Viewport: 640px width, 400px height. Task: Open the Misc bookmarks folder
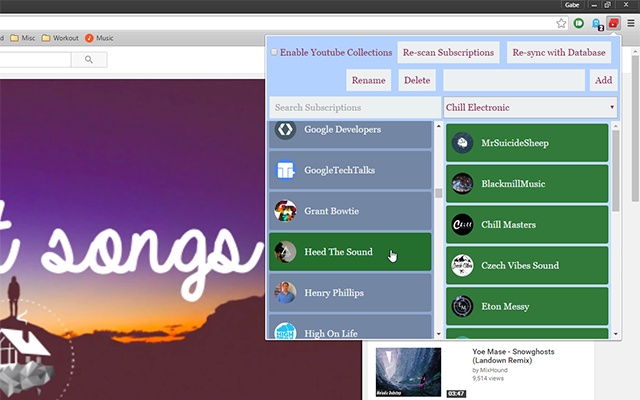tap(23, 38)
